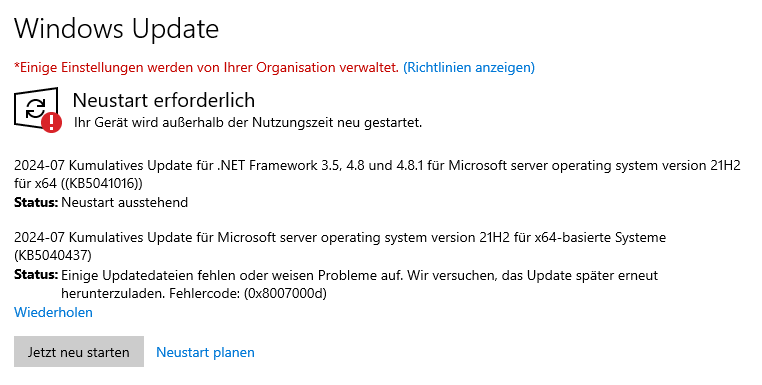This screenshot has height=385, width=762.
Task: Open the 'Richtlinien anzeigen' link
Action: pos(469,67)
